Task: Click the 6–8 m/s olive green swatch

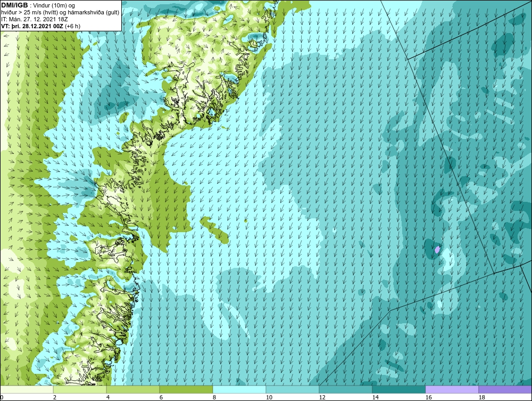Action: 186,389
